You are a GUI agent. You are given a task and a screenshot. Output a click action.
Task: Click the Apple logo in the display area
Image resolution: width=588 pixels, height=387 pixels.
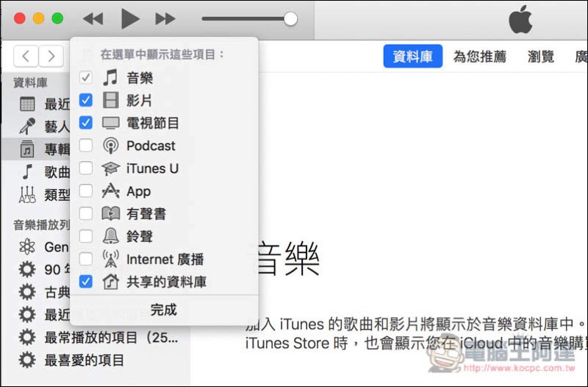pos(520,19)
